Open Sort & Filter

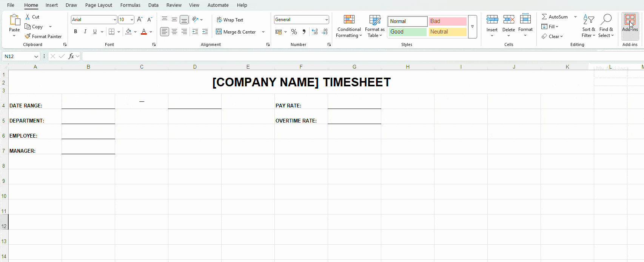(x=589, y=26)
